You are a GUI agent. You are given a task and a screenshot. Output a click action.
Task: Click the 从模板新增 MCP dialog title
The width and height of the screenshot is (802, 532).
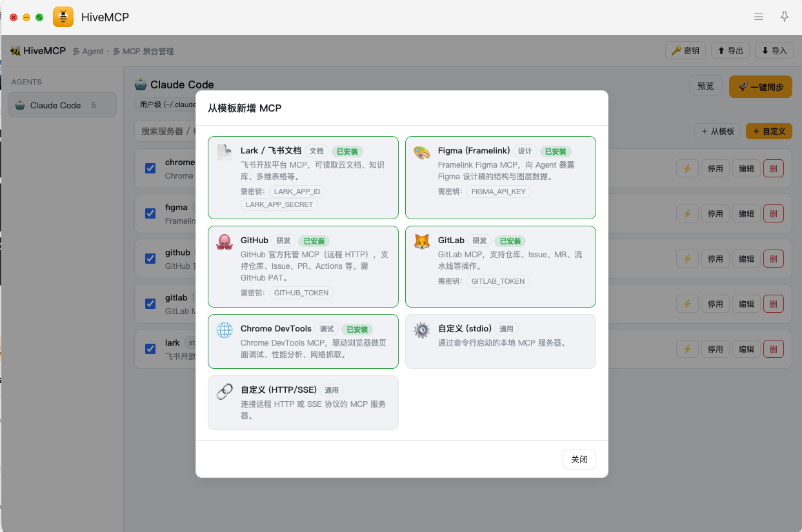tap(245, 108)
